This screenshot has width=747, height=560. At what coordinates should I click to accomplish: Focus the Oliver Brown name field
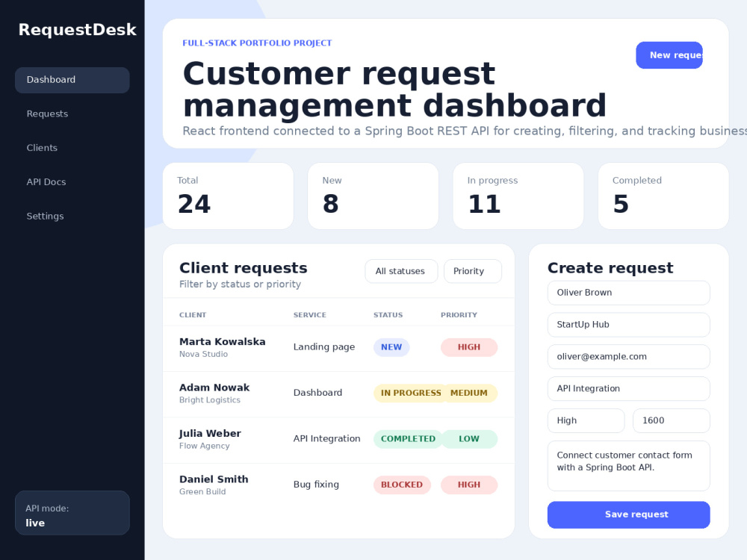point(628,293)
